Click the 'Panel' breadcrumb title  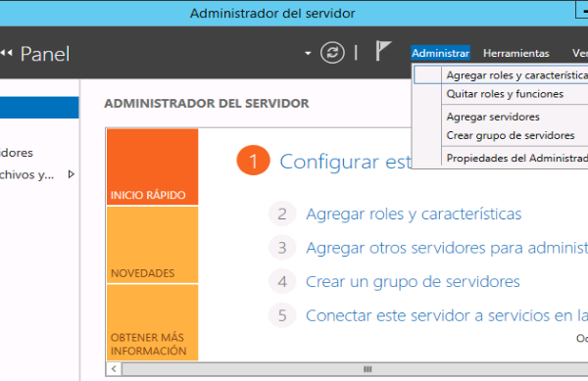tap(45, 54)
